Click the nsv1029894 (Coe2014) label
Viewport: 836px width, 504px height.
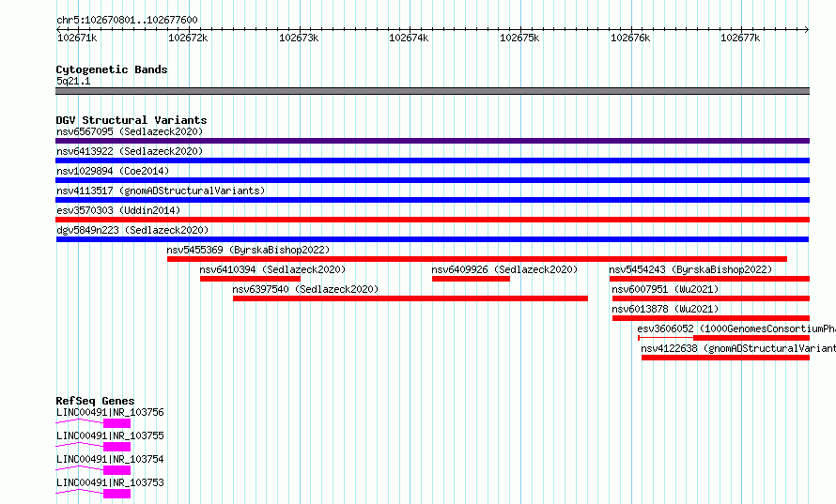pyautogui.click(x=113, y=171)
